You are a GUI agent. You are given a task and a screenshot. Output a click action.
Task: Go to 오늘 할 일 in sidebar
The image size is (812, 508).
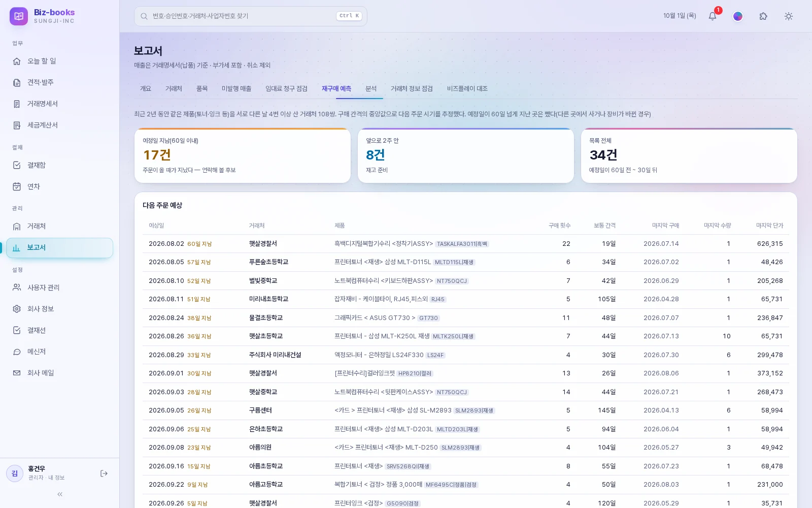(x=59, y=61)
